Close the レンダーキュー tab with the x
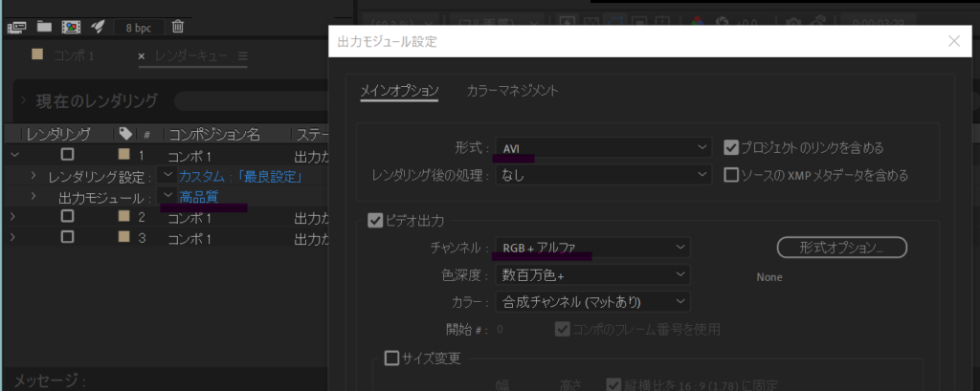Image resolution: width=980 pixels, height=391 pixels. [142, 56]
